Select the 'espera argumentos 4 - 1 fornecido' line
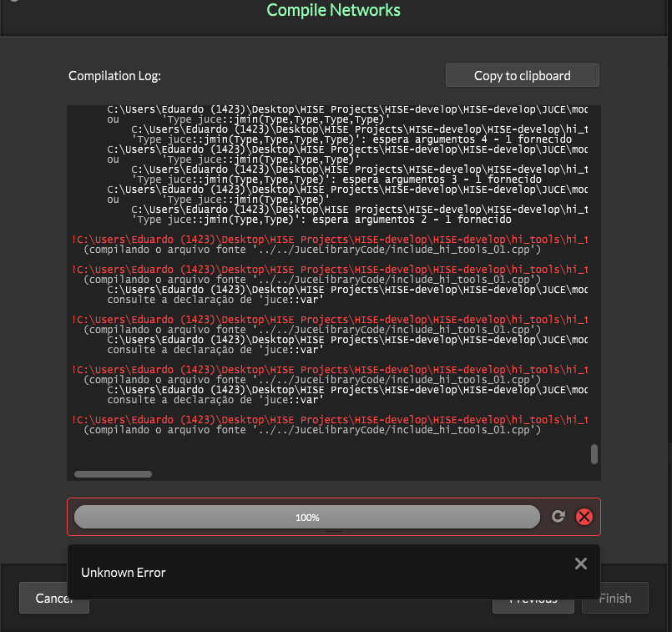Viewport: 672px width, 632px height. (351, 139)
